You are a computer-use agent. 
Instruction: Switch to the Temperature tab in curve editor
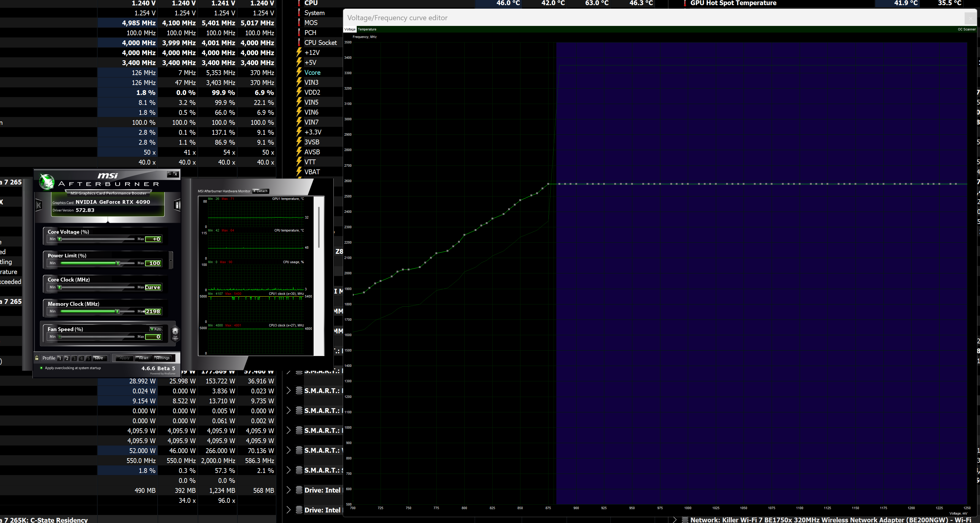coord(367,29)
